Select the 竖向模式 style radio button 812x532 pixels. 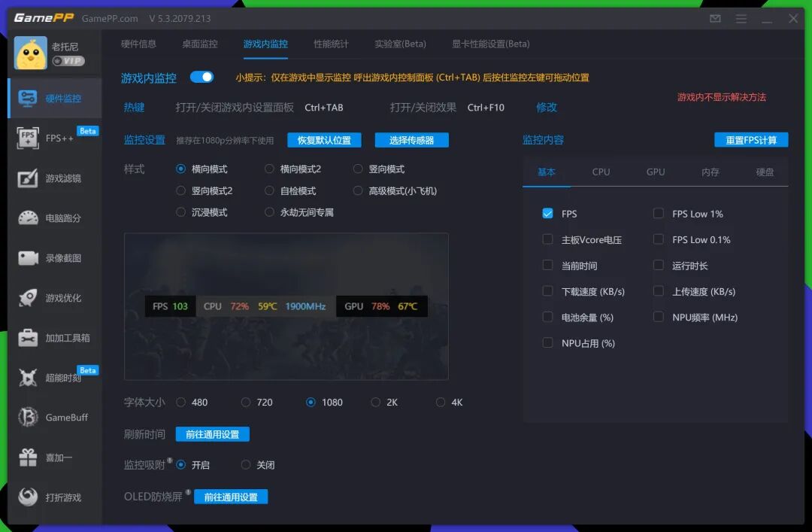(x=358, y=169)
